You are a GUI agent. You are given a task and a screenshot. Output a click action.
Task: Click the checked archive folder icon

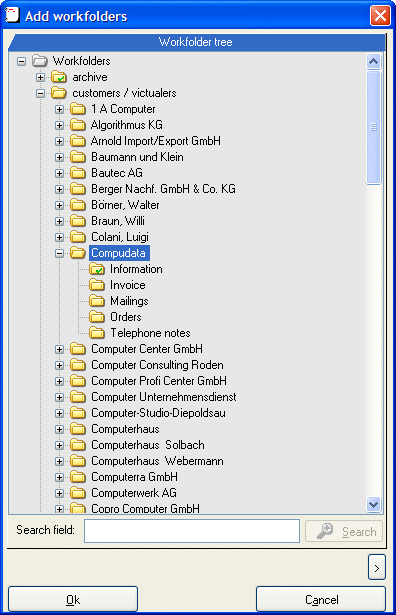59,77
